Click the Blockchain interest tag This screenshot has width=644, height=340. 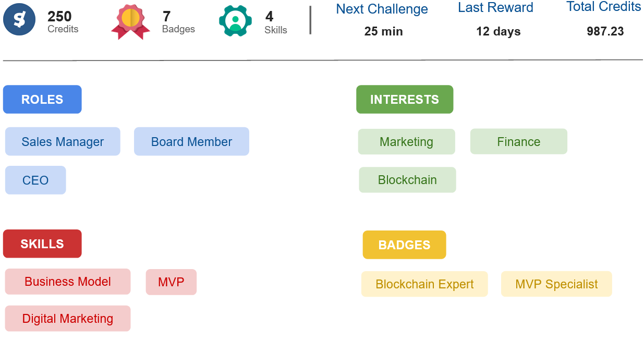coord(407,180)
